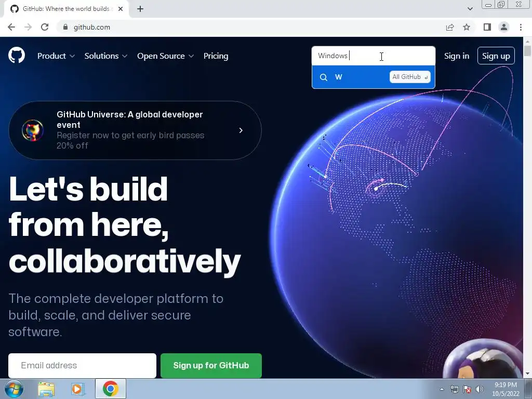The image size is (532, 399).
Task: Click Sign in
Action: tap(457, 56)
